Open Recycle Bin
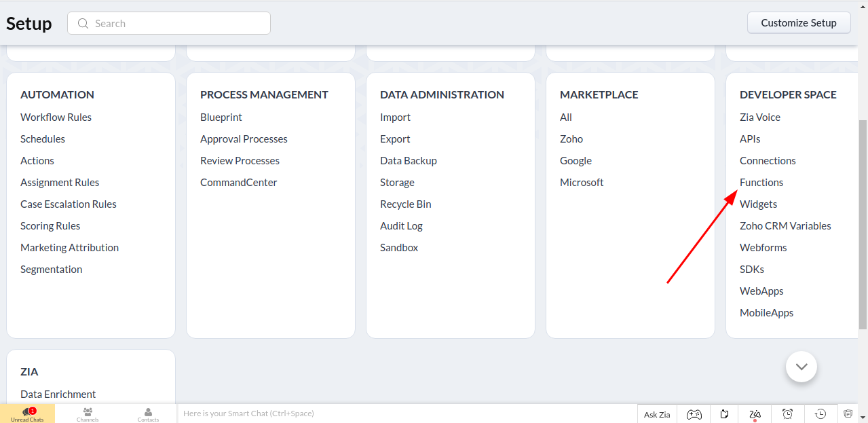Image resolution: width=868 pixels, height=423 pixels. tap(405, 204)
